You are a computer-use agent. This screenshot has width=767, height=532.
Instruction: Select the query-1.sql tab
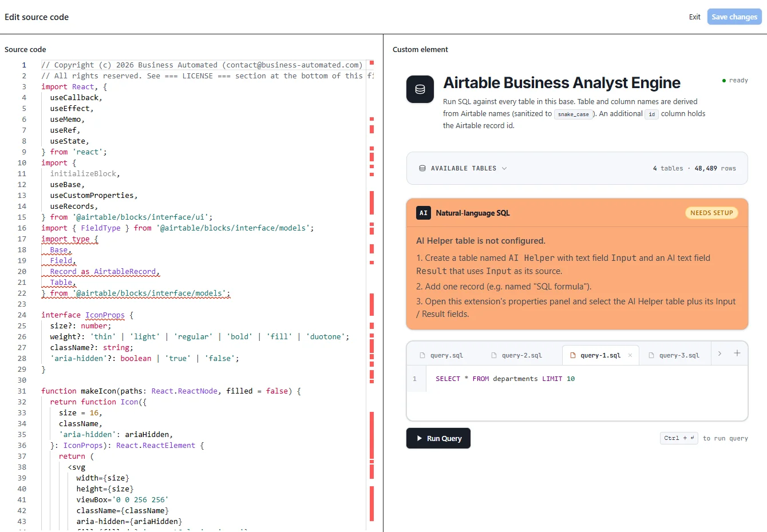(600, 355)
